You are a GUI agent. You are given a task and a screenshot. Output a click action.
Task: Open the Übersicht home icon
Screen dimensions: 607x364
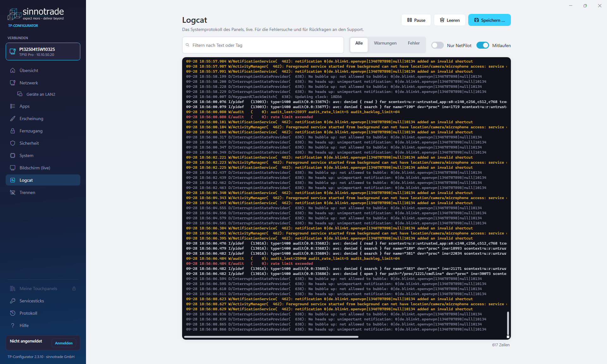point(13,70)
